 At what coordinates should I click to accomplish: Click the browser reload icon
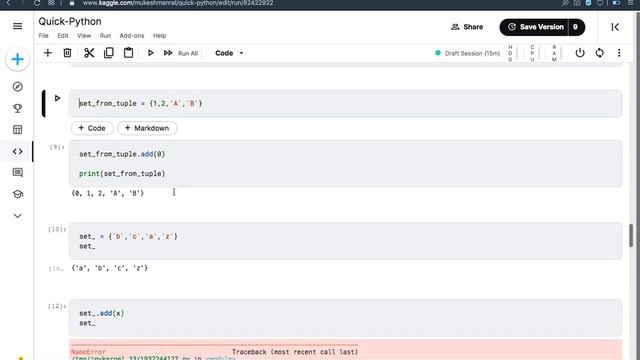coord(37,3)
